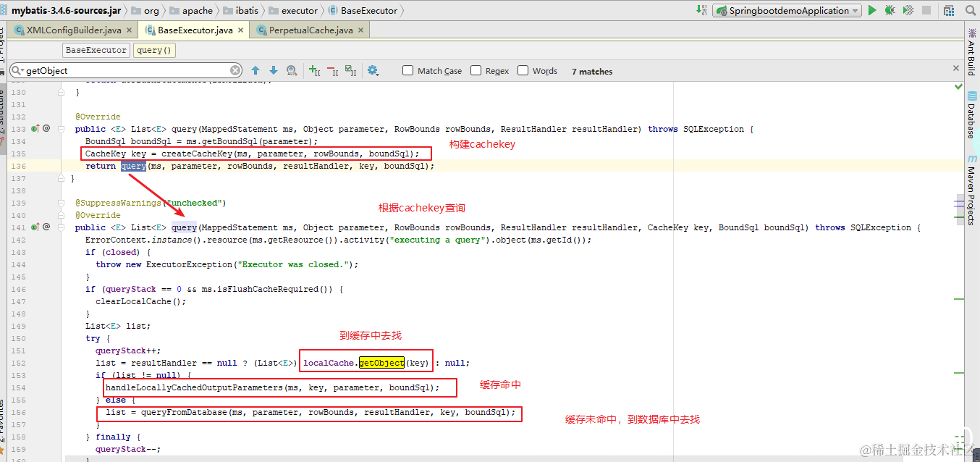
Task: Toggle Words checkbox
Action: click(x=523, y=70)
